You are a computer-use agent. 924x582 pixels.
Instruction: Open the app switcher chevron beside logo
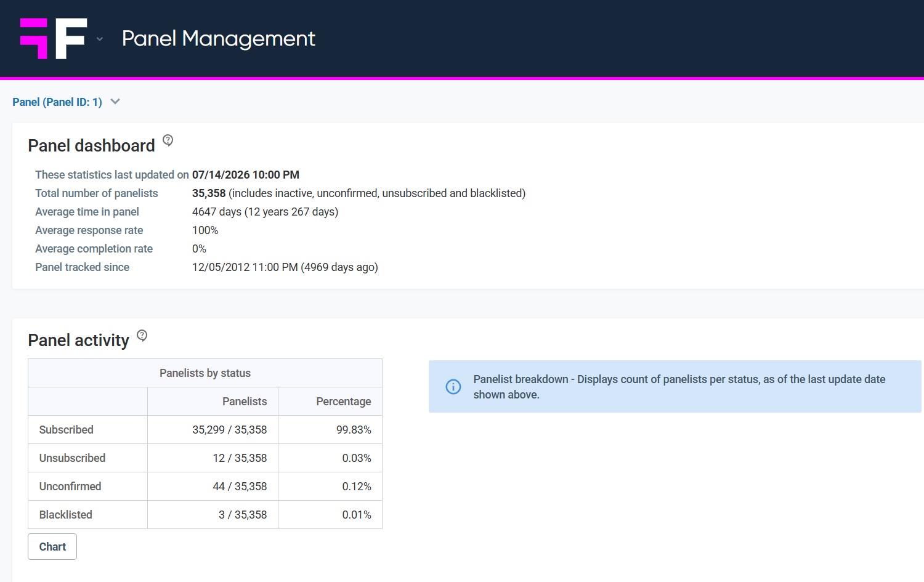coord(100,39)
